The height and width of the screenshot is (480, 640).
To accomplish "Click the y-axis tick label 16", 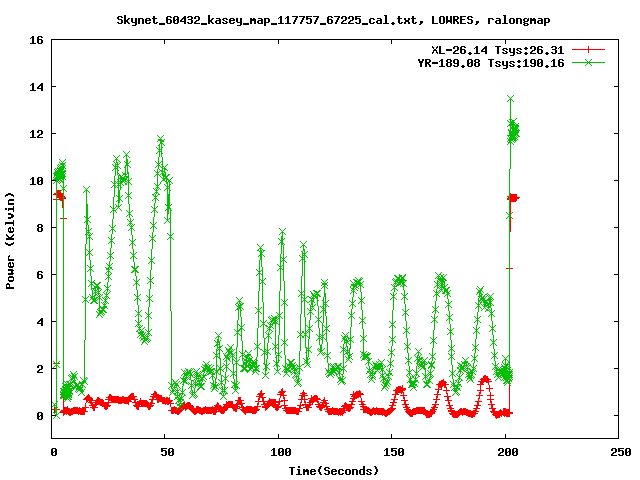I will coord(37,40).
